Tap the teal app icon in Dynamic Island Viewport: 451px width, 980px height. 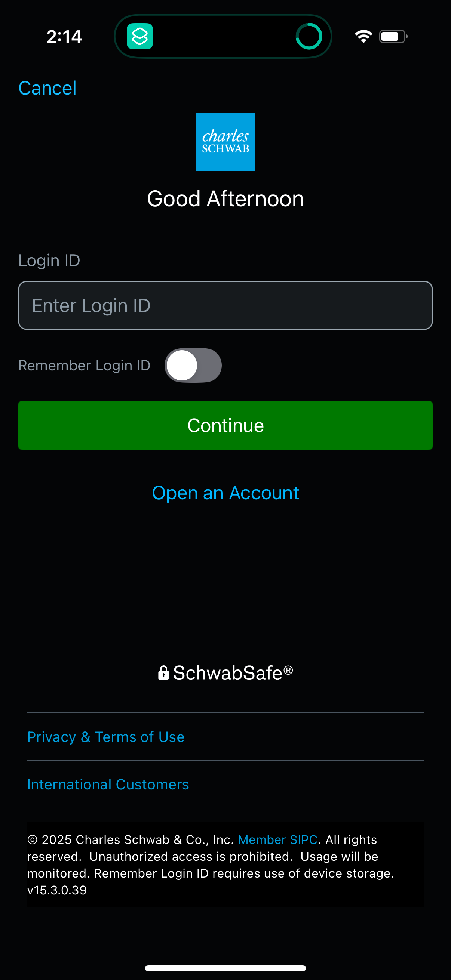(x=140, y=36)
